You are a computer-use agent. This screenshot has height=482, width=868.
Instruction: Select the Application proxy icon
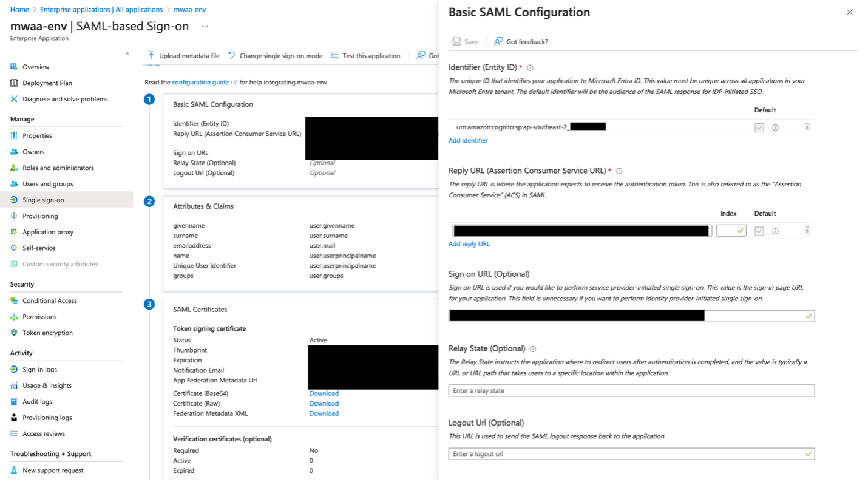[x=14, y=232]
